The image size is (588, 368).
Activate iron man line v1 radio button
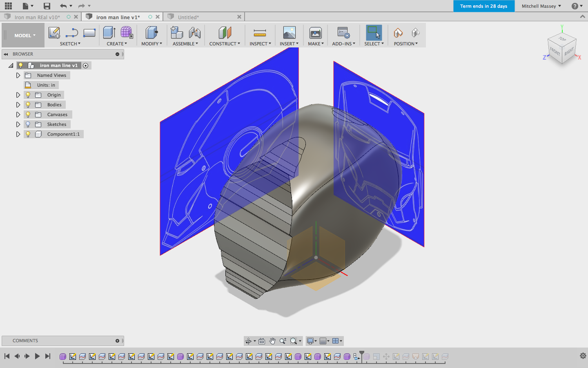click(x=85, y=65)
